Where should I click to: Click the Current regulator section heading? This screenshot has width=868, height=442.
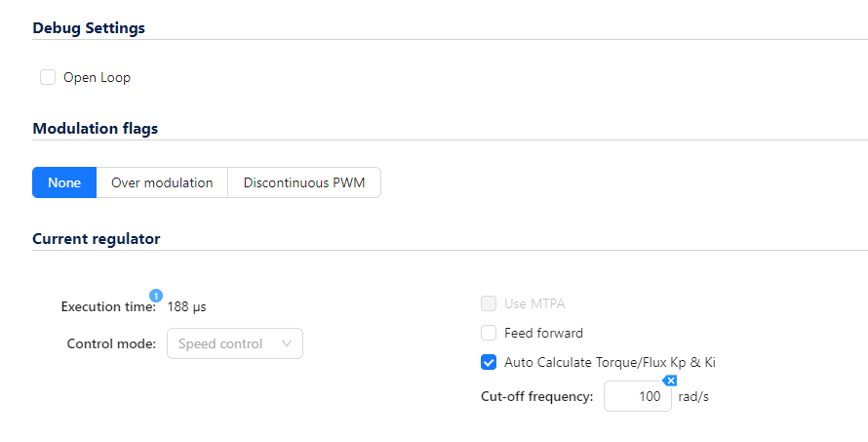(97, 238)
